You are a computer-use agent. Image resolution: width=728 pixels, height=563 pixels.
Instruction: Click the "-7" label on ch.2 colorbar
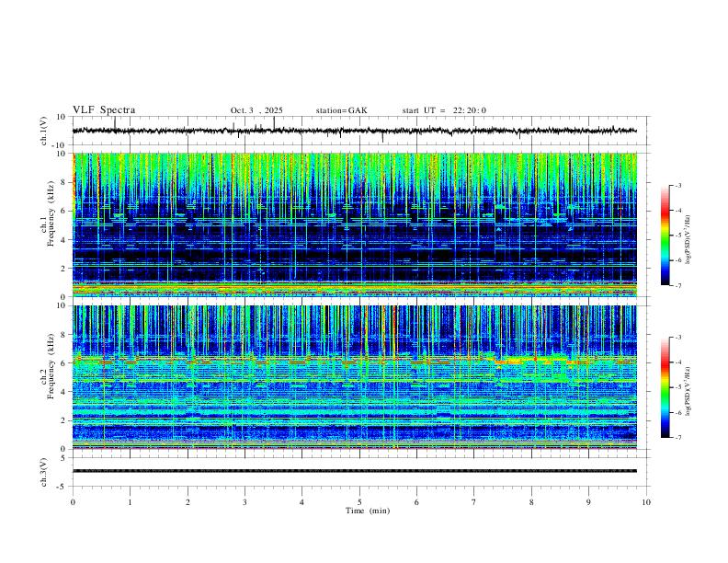(x=677, y=437)
